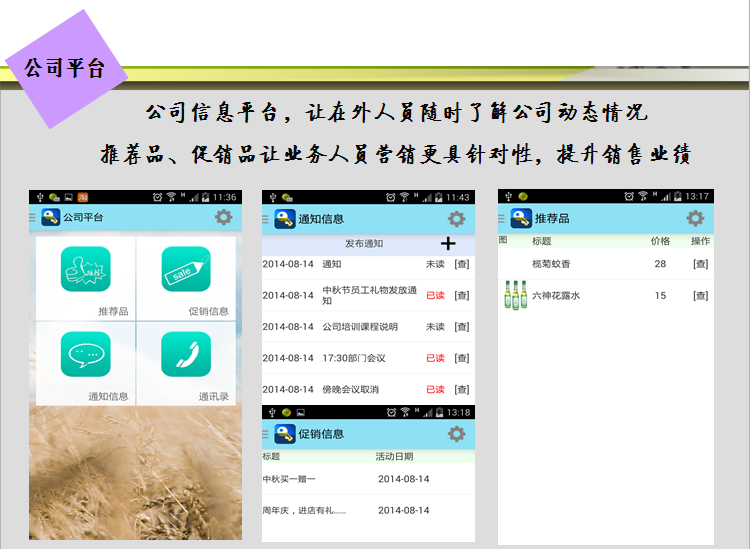Image resolution: width=750 pixels, height=549 pixels.
Task: Tap picture icon in 13:18 status bar
Action: [300, 412]
